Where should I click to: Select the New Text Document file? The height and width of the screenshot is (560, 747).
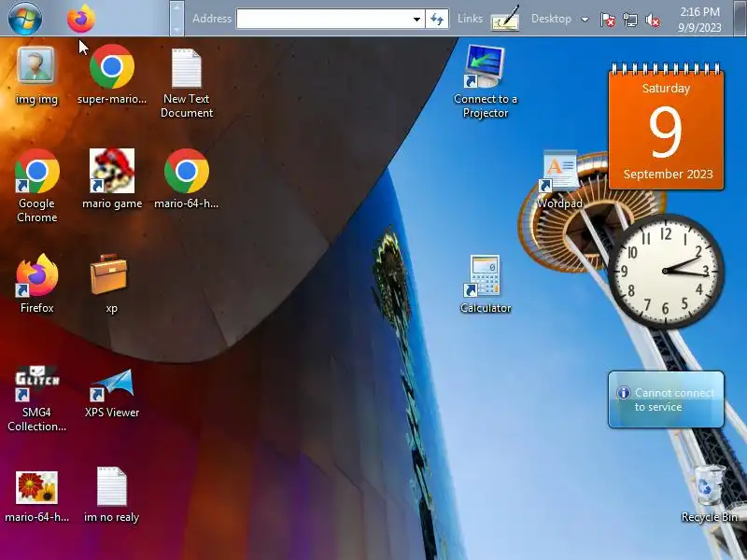[187, 83]
